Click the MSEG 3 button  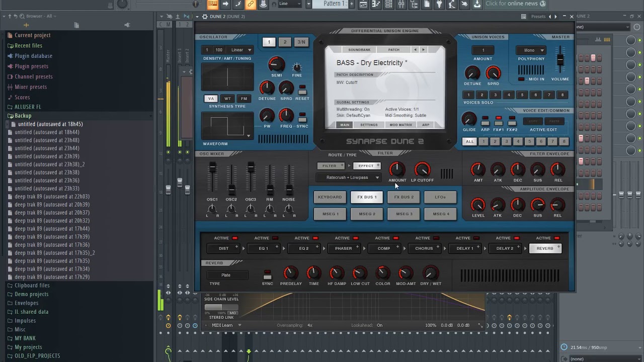(x=404, y=214)
